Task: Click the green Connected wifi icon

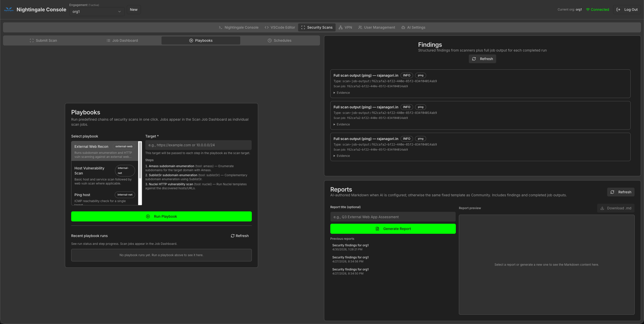Action: click(588, 10)
